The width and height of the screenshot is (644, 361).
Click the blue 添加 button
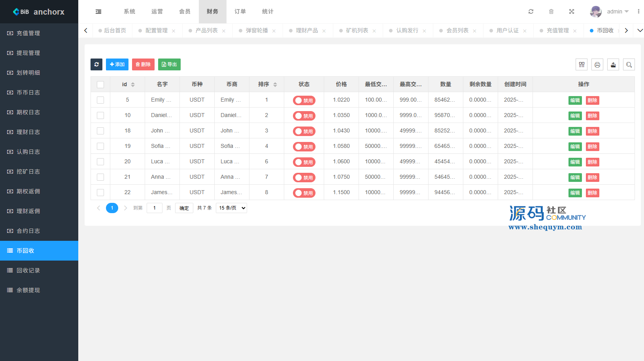point(117,64)
